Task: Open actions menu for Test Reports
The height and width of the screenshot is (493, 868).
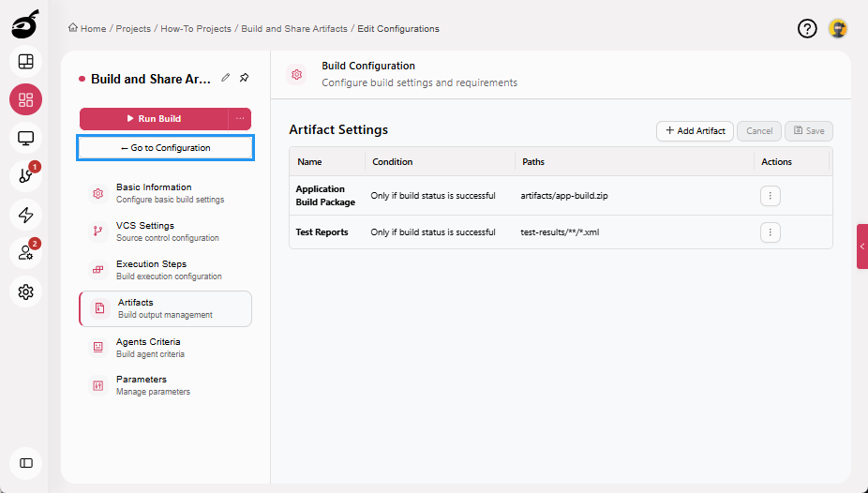Action: point(770,232)
